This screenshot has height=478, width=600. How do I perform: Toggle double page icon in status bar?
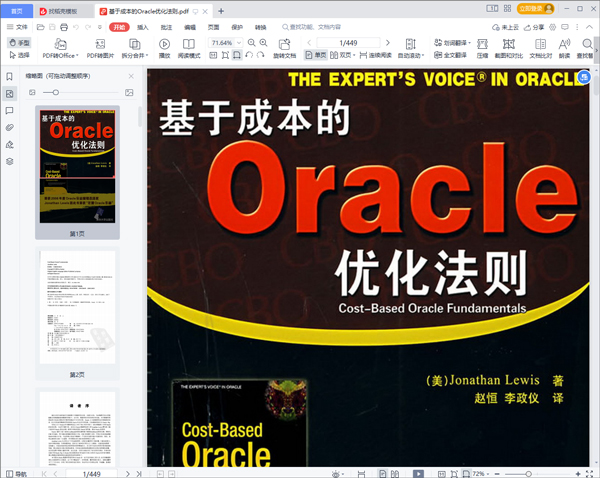(395, 474)
